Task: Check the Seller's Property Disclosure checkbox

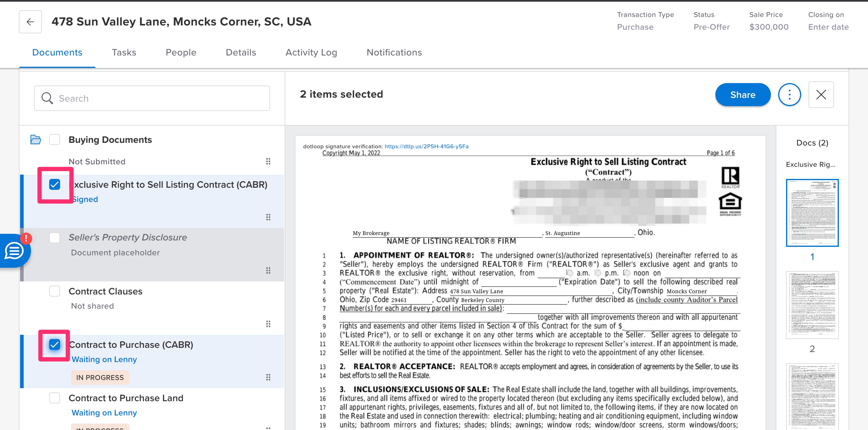Action: (x=54, y=237)
